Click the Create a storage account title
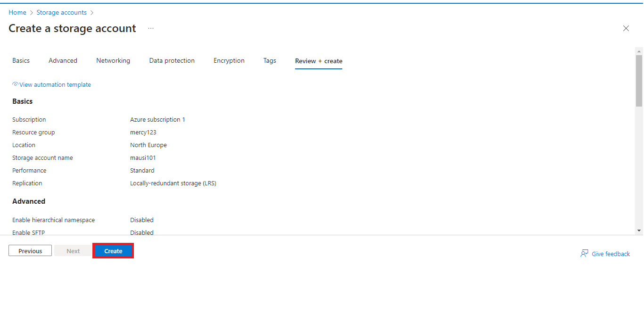 72,28
